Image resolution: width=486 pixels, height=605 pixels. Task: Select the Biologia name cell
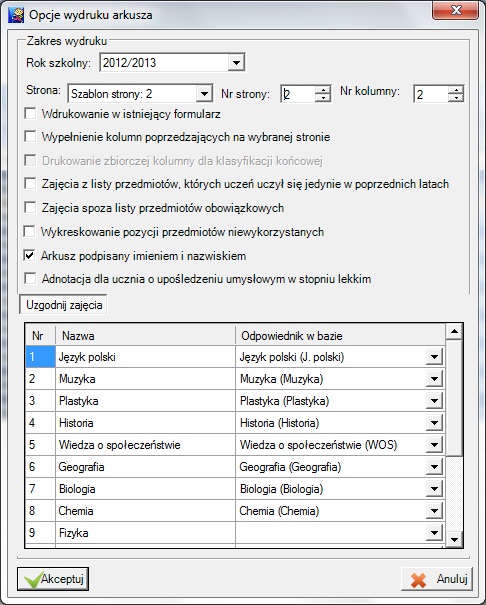pyautogui.click(x=145, y=488)
